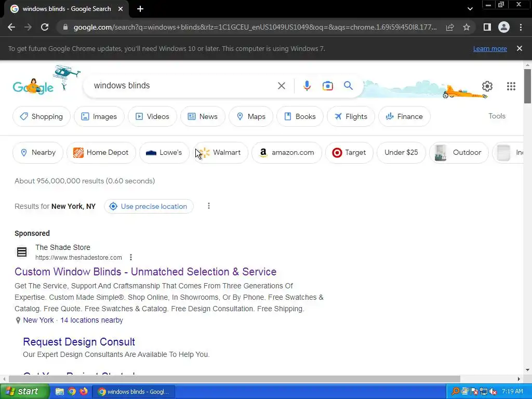Launch Chrome from the quick launch bar

click(x=72, y=392)
